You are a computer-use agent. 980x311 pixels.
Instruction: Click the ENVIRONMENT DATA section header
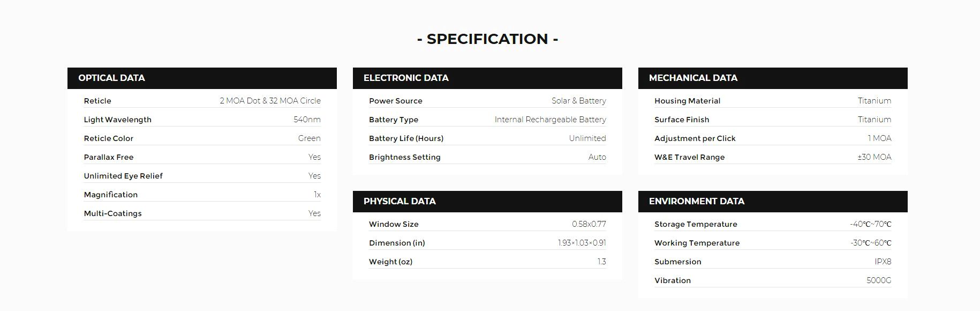pyautogui.click(x=696, y=202)
